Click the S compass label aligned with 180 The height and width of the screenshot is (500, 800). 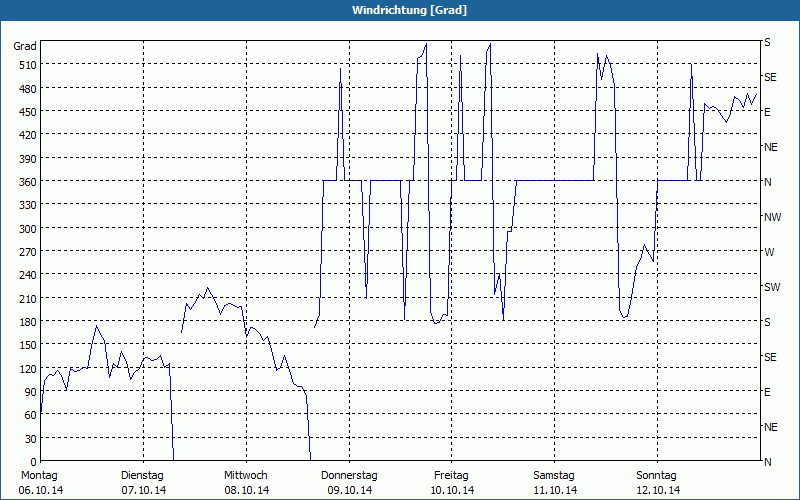[x=767, y=322]
